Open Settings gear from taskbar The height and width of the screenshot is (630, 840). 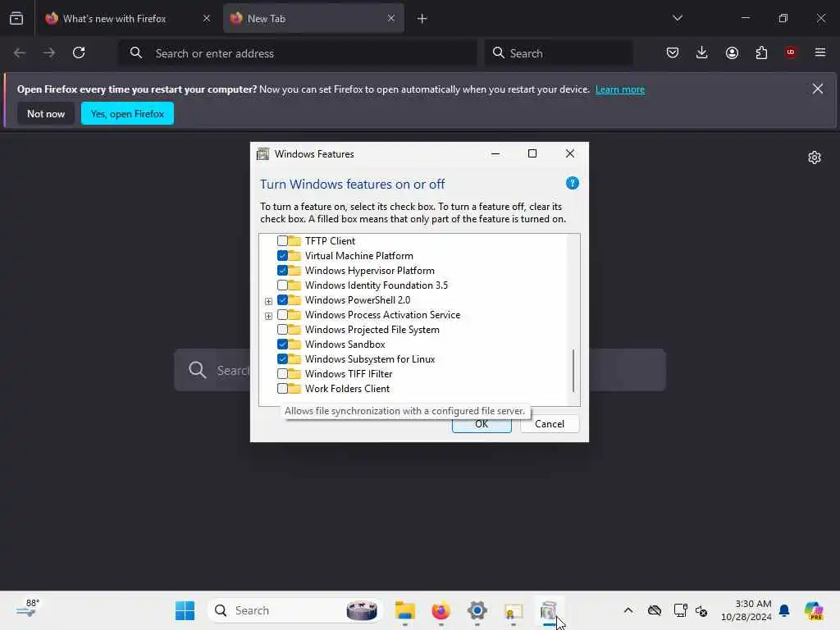click(x=477, y=610)
